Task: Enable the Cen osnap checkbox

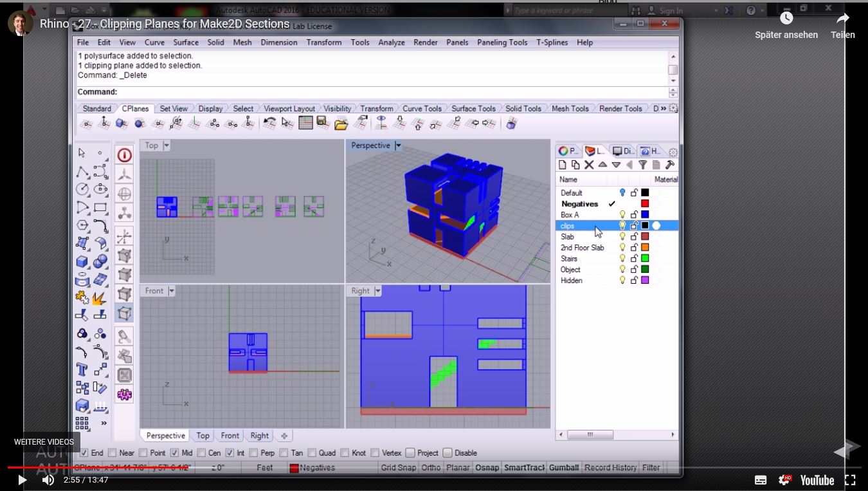Action: coord(201,453)
